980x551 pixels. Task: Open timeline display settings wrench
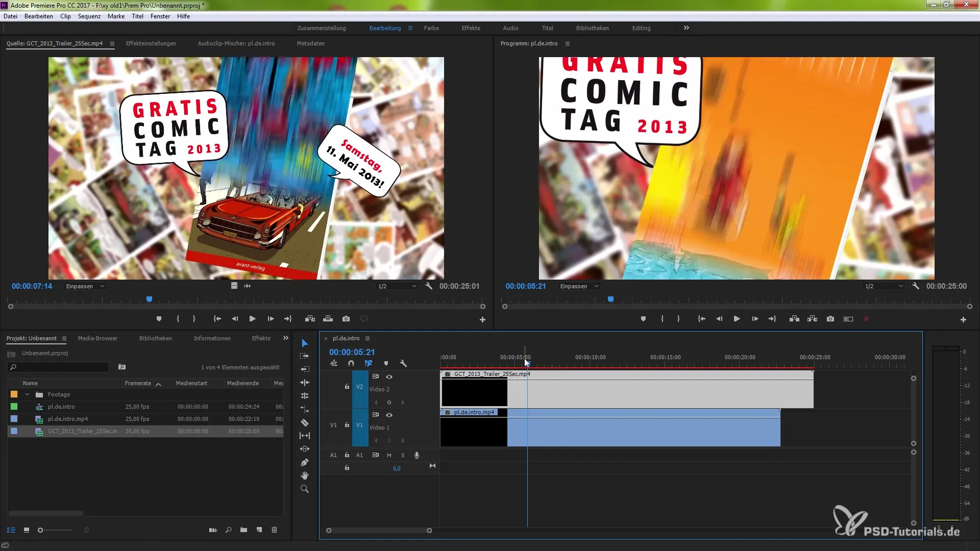pyautogui.click(x=403, y=363)
